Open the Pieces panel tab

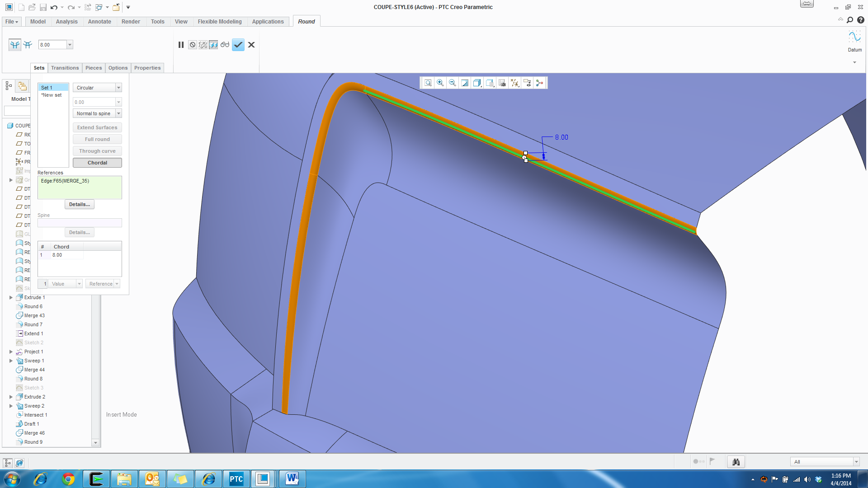(94, 68)
